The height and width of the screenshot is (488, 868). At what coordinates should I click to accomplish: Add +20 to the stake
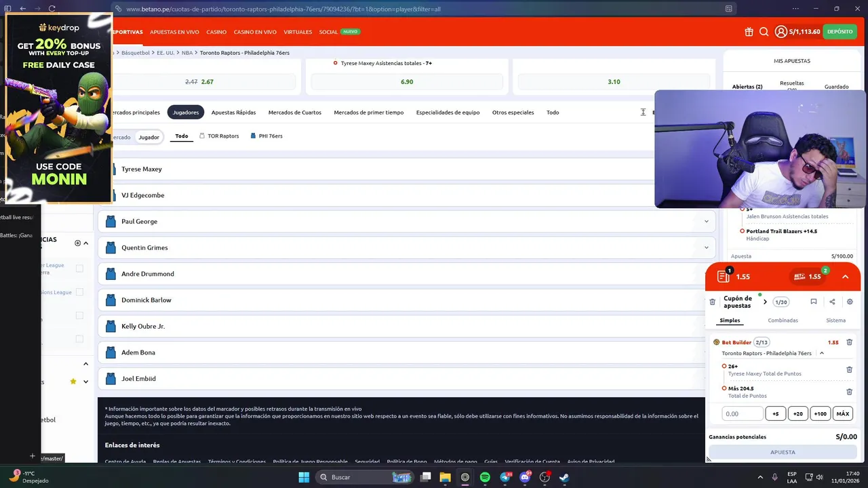(798, 413)
